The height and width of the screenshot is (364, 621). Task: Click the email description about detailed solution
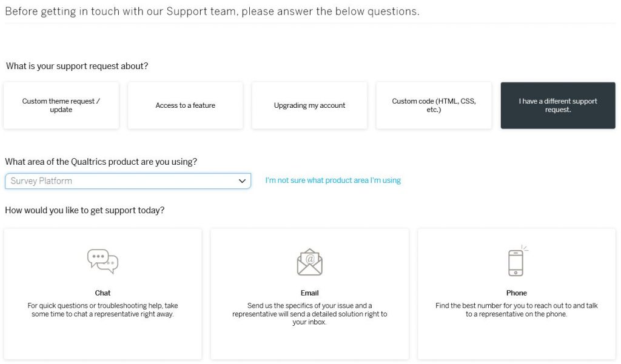(x=310, y=314)
